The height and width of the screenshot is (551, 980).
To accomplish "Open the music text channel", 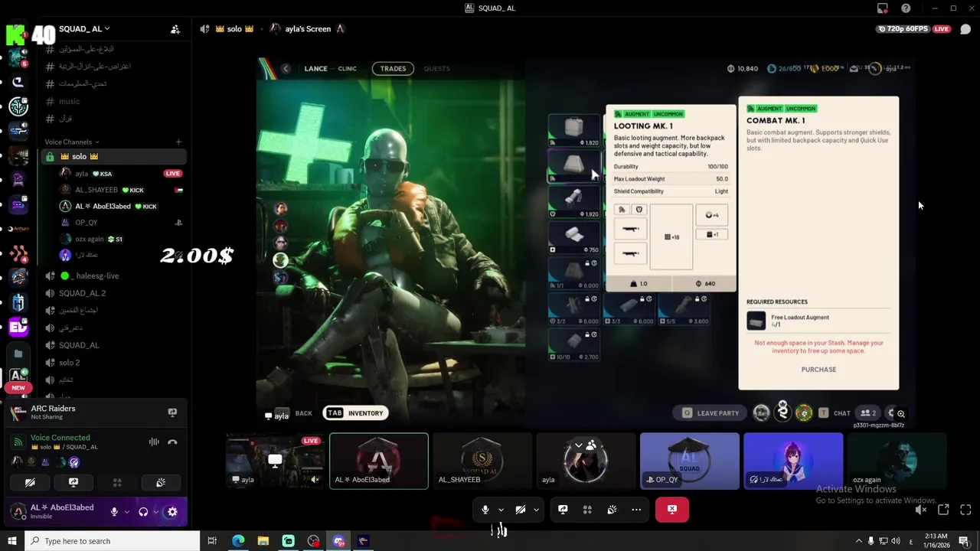I will pos(69,101).
